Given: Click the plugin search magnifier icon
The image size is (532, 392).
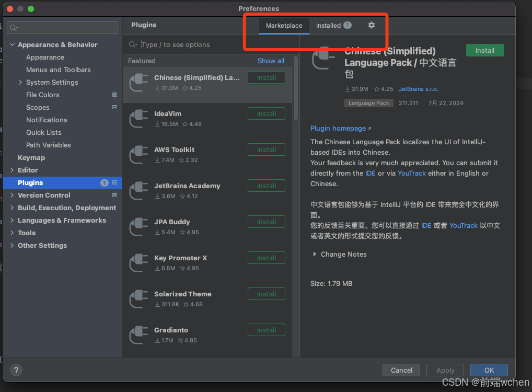Looking at the screenshot, I should 133,44.
